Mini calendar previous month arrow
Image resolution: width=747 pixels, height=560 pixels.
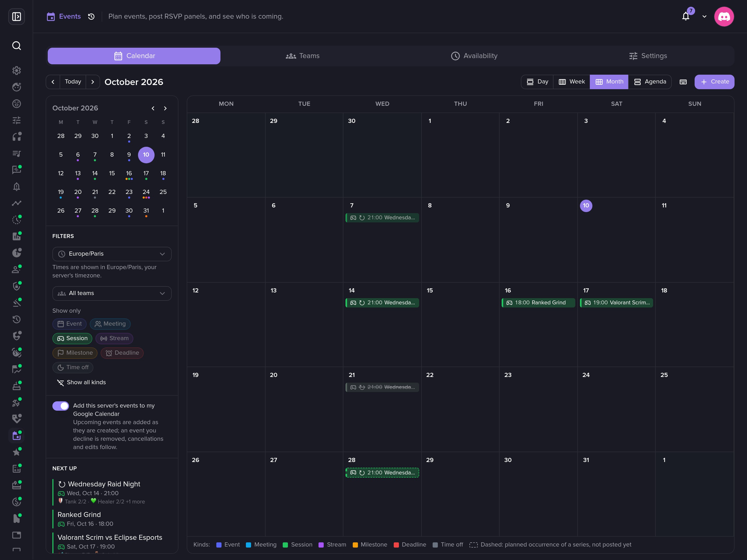point(153,108)
